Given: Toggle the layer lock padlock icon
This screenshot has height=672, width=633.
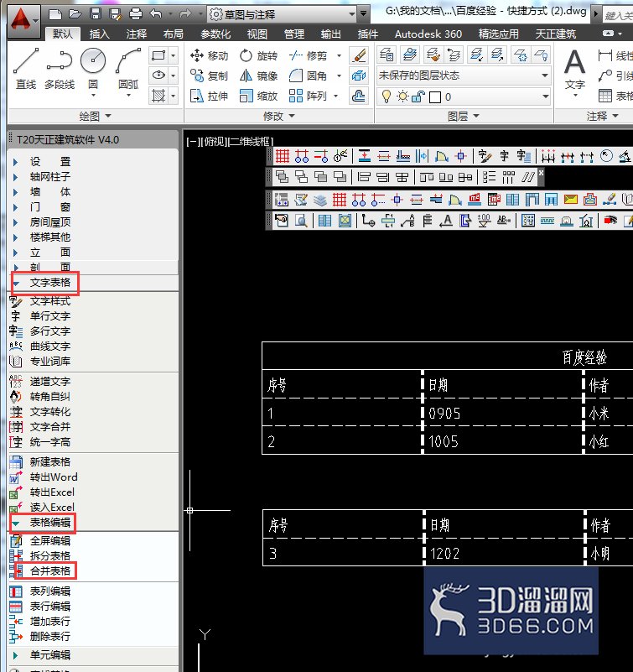Looking at the screenshot, I should [418, 96].
